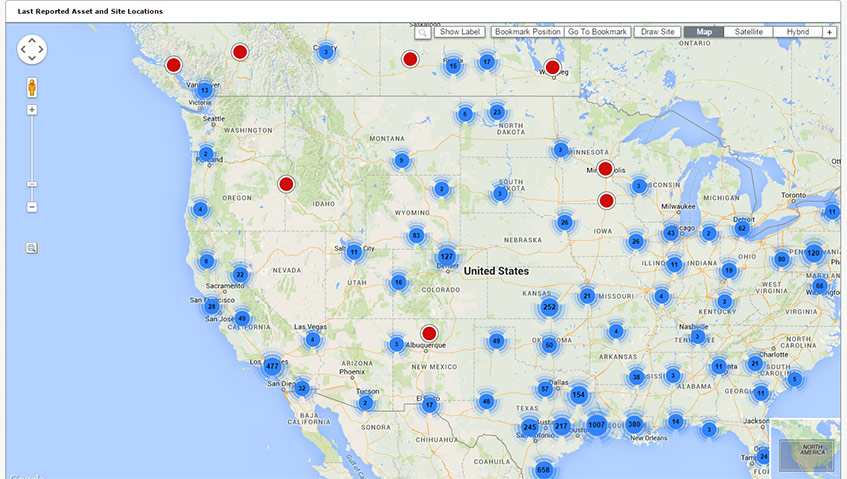
Task: Open the 50 cluster in Oklahoma
Action: pyautogui.click(x=549, y=345)
